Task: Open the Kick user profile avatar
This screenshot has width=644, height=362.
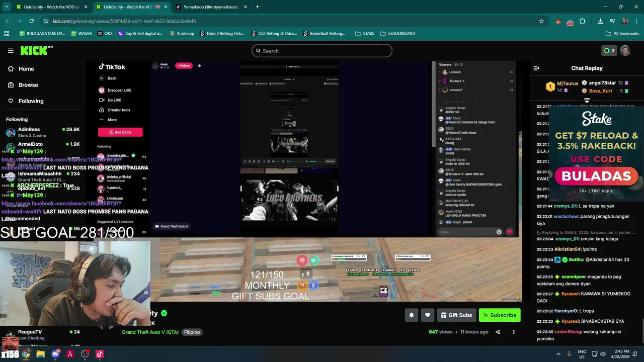Action: [x=625, y=51]
